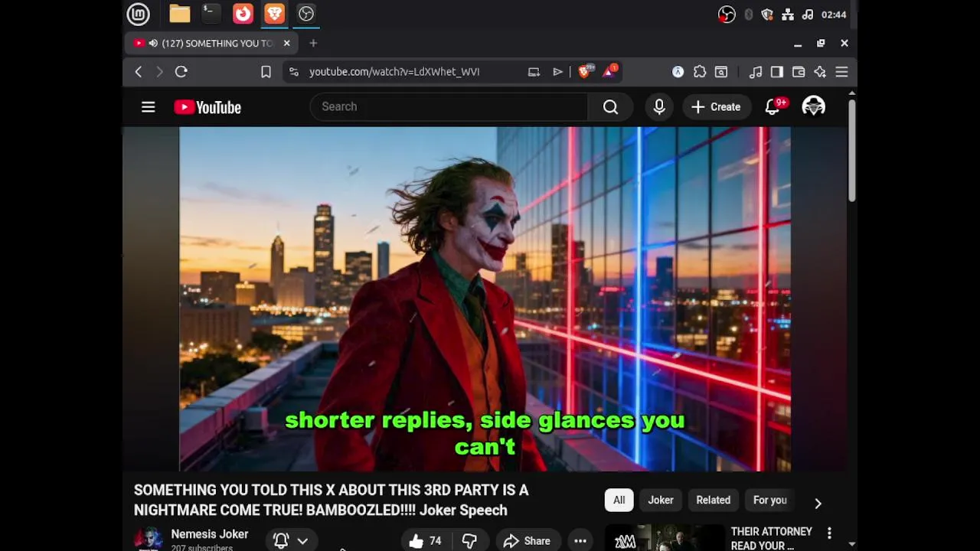Viewport: 980px width, 551px height.
Task: Open the THEIR ATTORNEY video thumbnail
Action: click(x=665, y=538)
